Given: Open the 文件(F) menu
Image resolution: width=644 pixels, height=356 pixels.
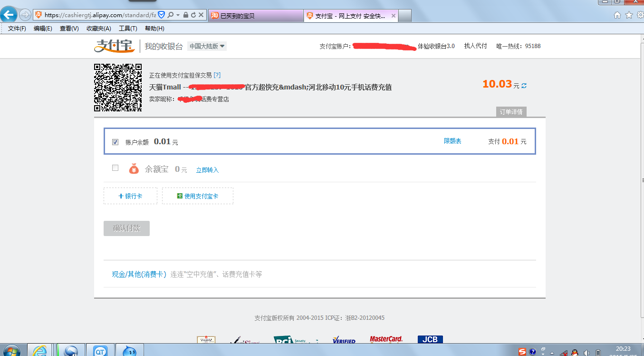Looking at the screenshot, I should tap(17, 29).
